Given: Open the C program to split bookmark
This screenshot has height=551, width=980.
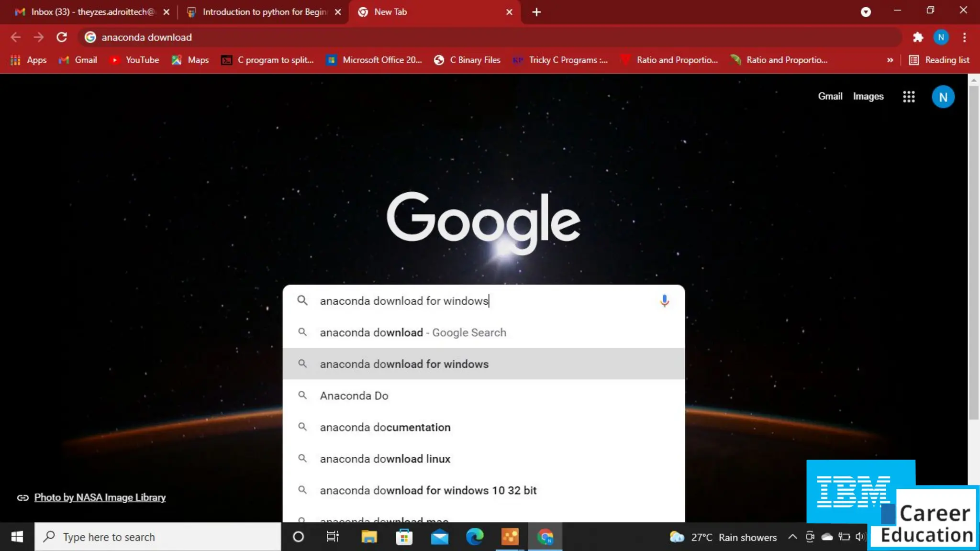Looking at the screenshot, I should point(267,60).
